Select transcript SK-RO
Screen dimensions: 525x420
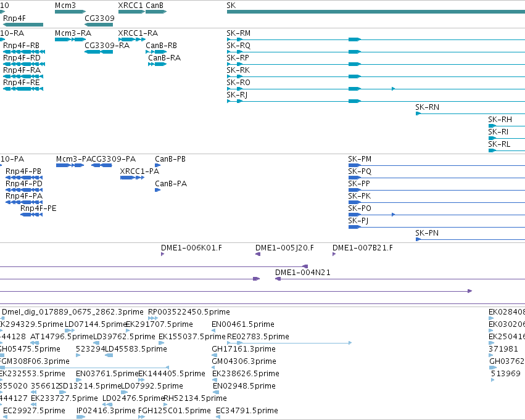(376, 89)
